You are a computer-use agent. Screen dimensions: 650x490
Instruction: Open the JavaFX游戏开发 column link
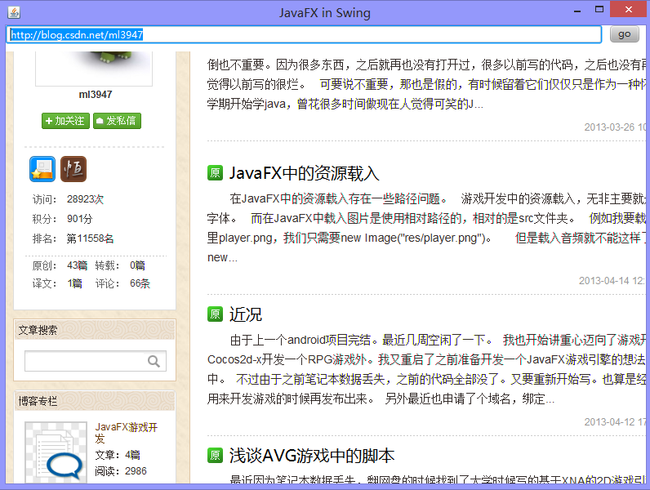126,433
